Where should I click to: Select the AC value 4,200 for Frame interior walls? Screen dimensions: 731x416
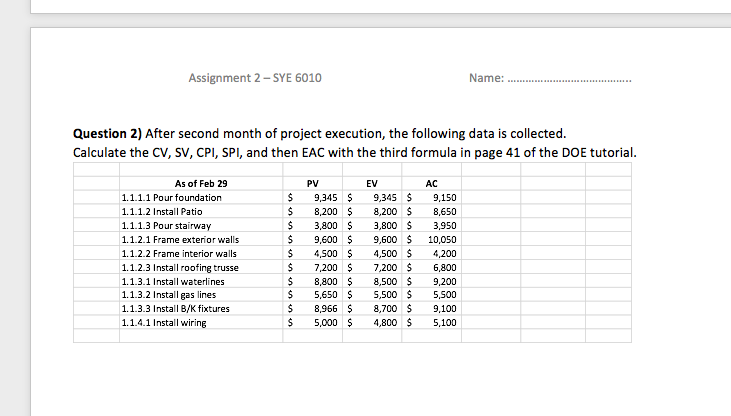445,254
